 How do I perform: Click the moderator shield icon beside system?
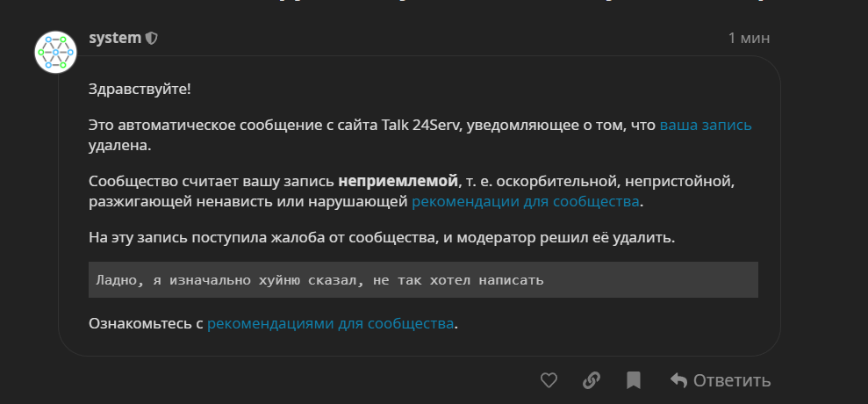[x=152, y=39]
